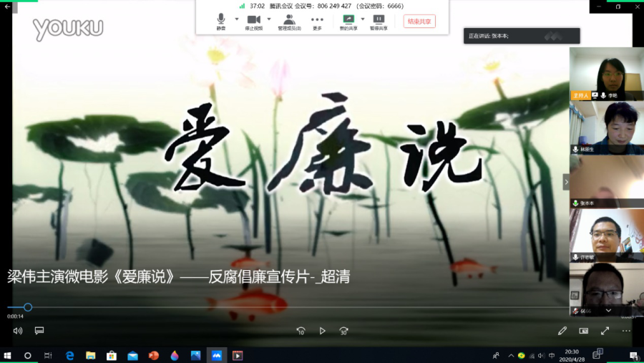Click the video seek bar progress handle
Viewport: 644px width, 363px height.
point(28,307)
